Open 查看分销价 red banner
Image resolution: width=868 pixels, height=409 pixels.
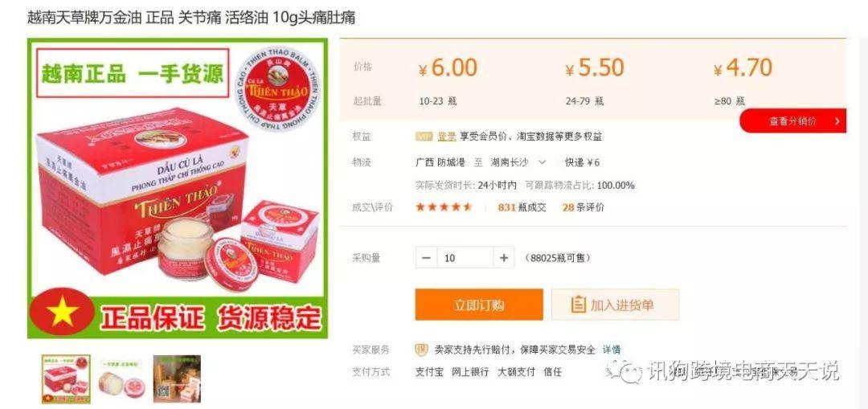(793, 121)
